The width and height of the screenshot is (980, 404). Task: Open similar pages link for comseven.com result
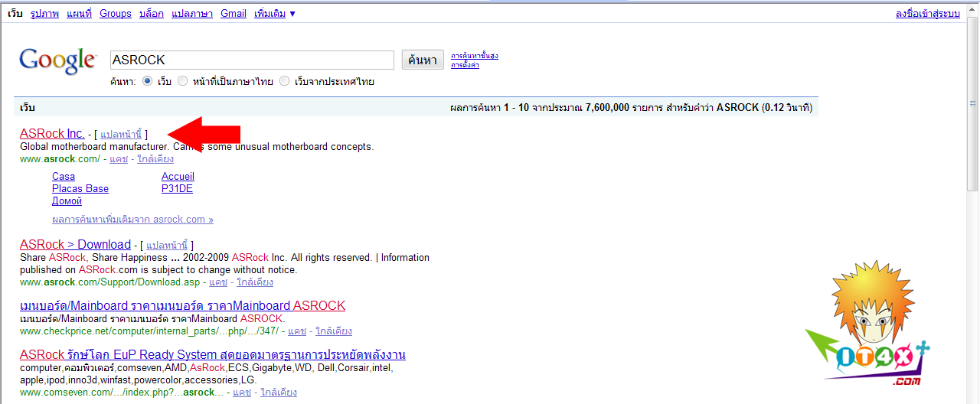click(279, 393)
